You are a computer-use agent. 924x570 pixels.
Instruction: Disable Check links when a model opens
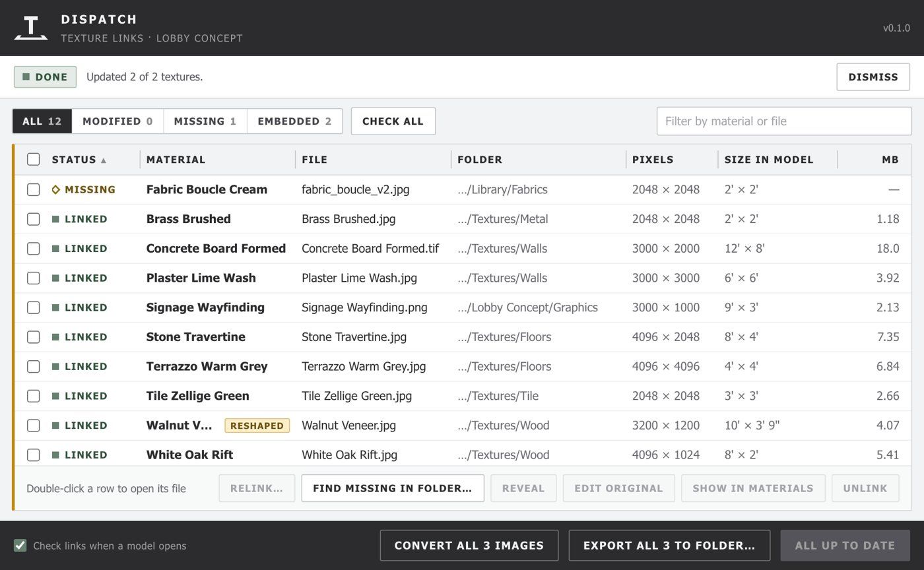(x=20, y=546)
